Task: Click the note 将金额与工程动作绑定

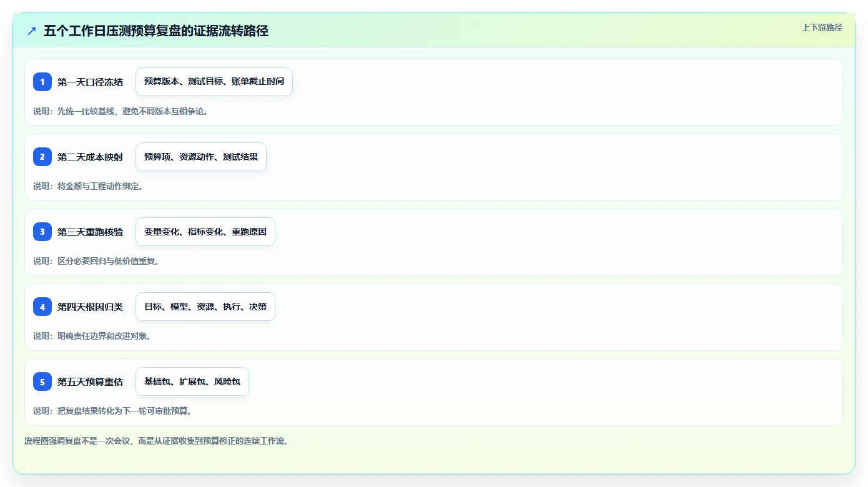Action: (x=88, y=186)
